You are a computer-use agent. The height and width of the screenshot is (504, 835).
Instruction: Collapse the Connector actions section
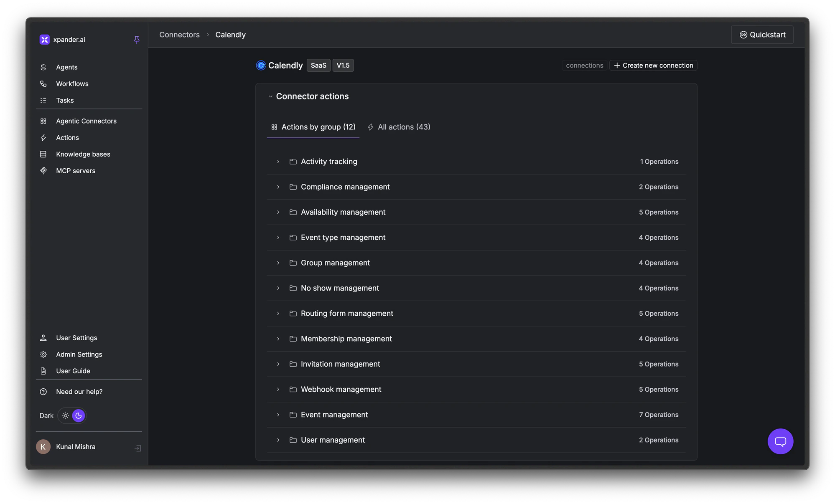pos(270,96)
